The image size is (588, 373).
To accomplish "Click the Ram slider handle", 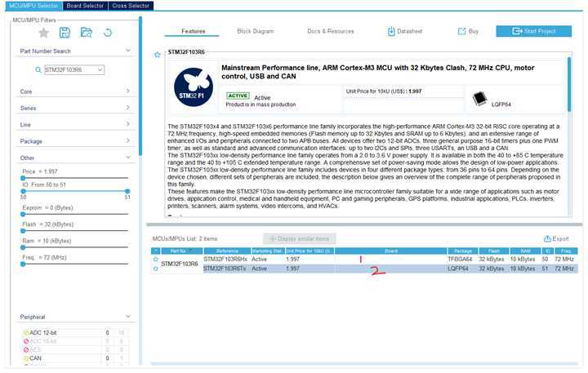I will 23,247.
